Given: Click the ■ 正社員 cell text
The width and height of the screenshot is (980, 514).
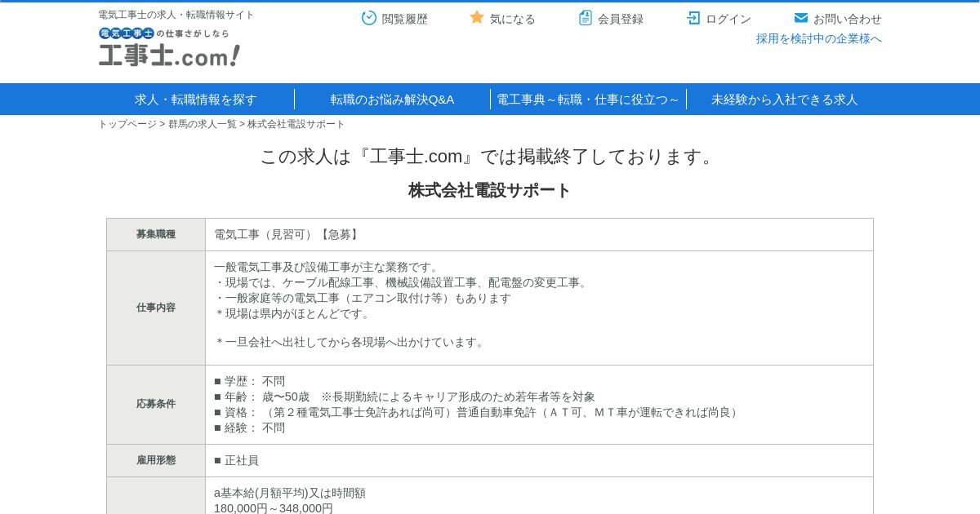Looking at the screenshot, I should click(x=237, y=460).
